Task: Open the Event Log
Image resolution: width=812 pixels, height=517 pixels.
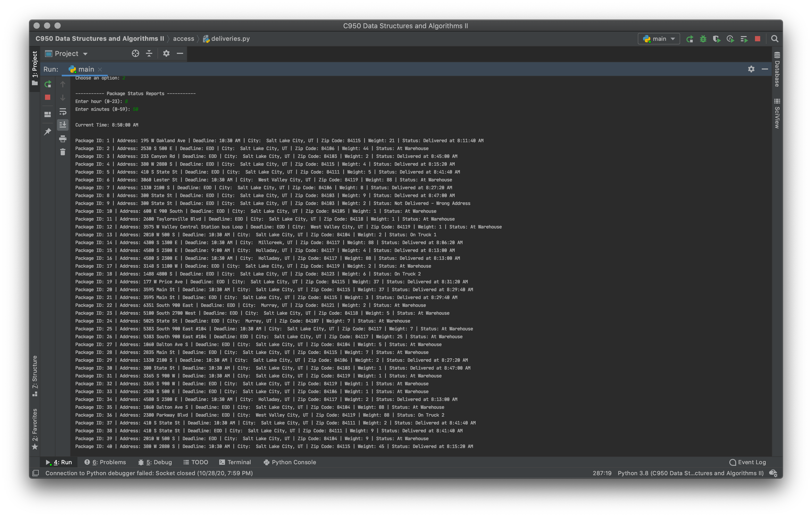Action: (x=748, y=462)
